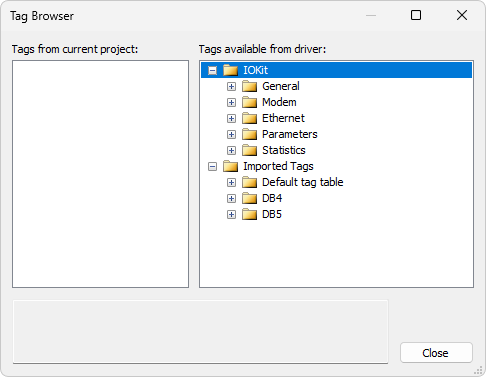Expand the Ethernet node

231,118
